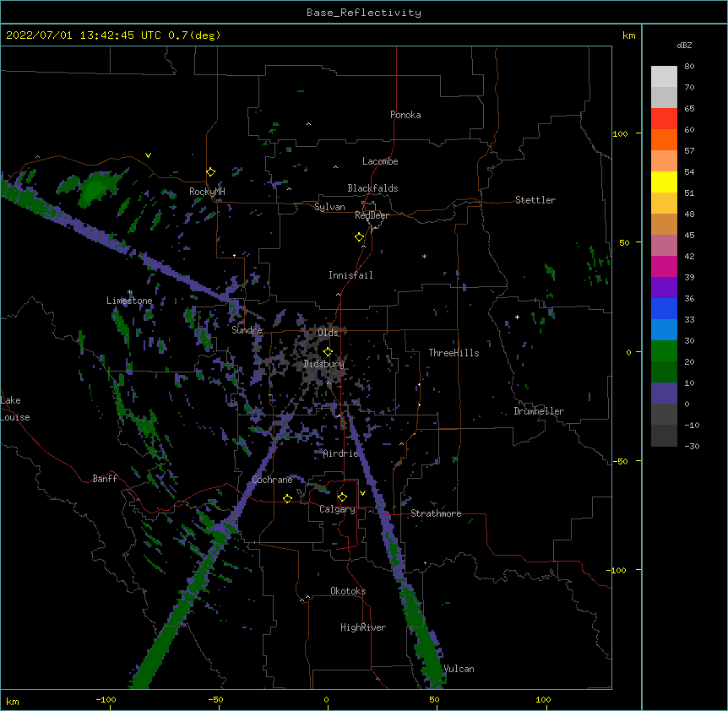Select the Lacombe city label
Screen dimensions: 728x711
380,161
